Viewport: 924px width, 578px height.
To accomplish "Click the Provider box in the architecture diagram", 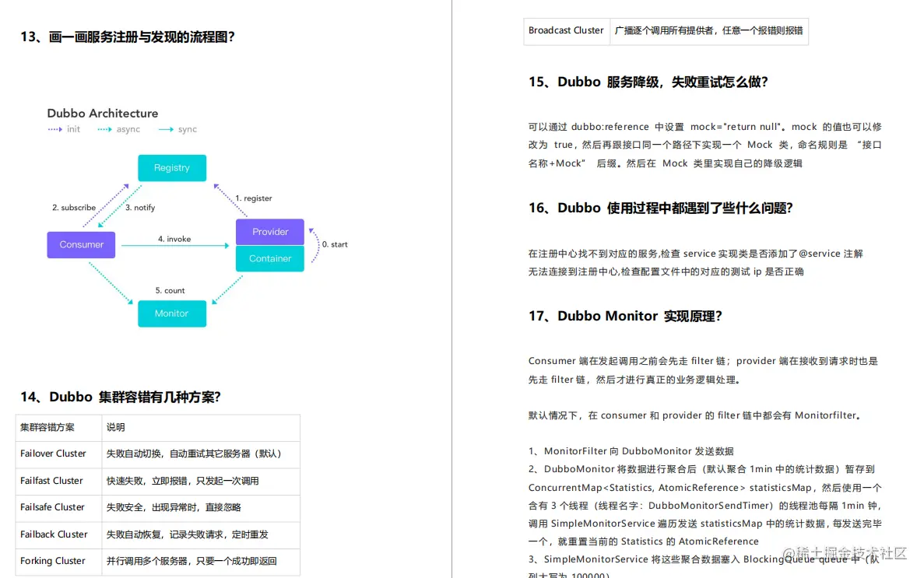I will (269, 232).
